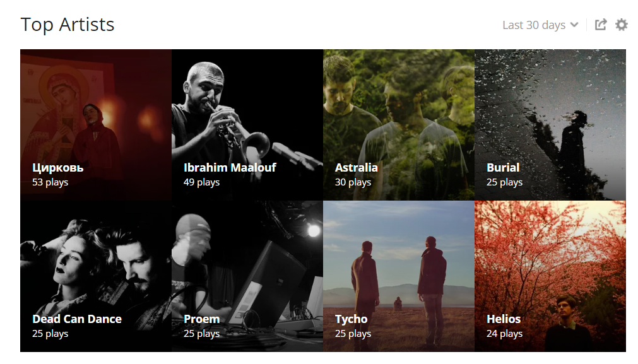Click the share/export icon
The width and height of the screenshot is (638, 364).
click(601, 25)
